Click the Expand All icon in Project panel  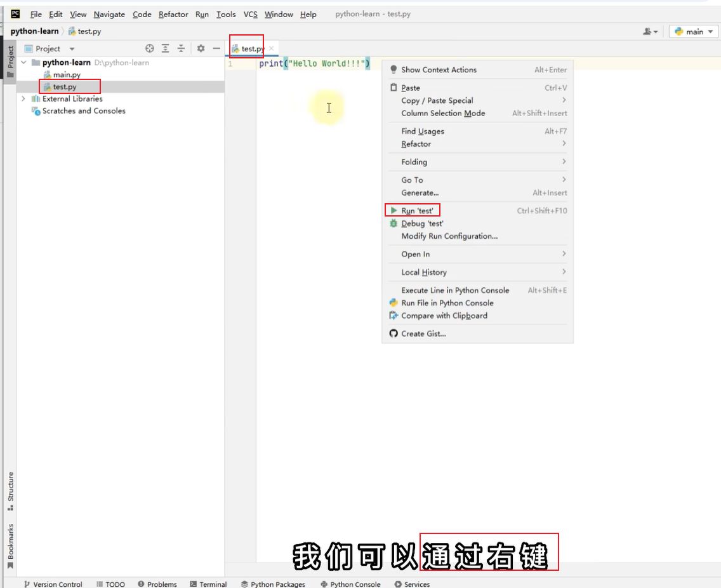pos(165,48)
